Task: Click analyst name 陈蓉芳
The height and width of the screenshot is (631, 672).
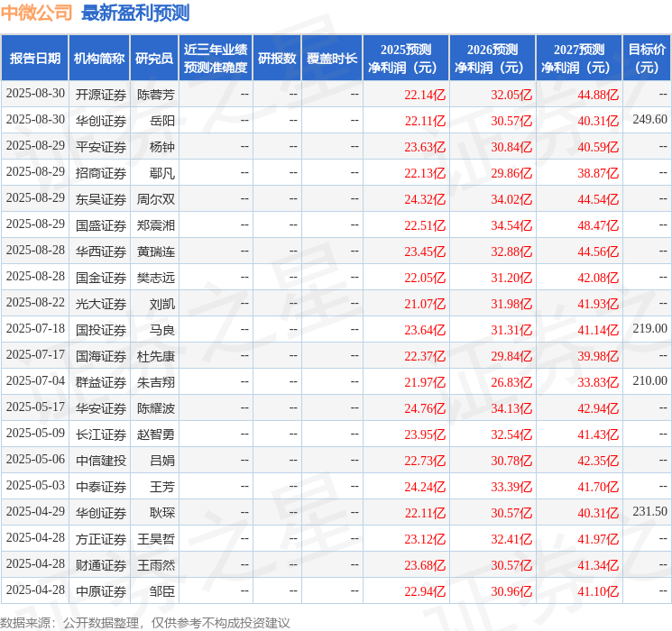Action: 155,95
